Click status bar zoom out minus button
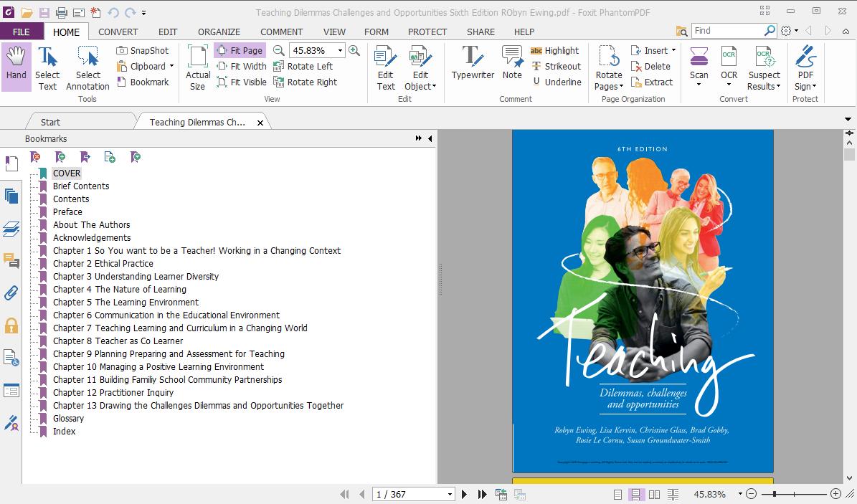The image size is (857, 504). pos(752,494)
